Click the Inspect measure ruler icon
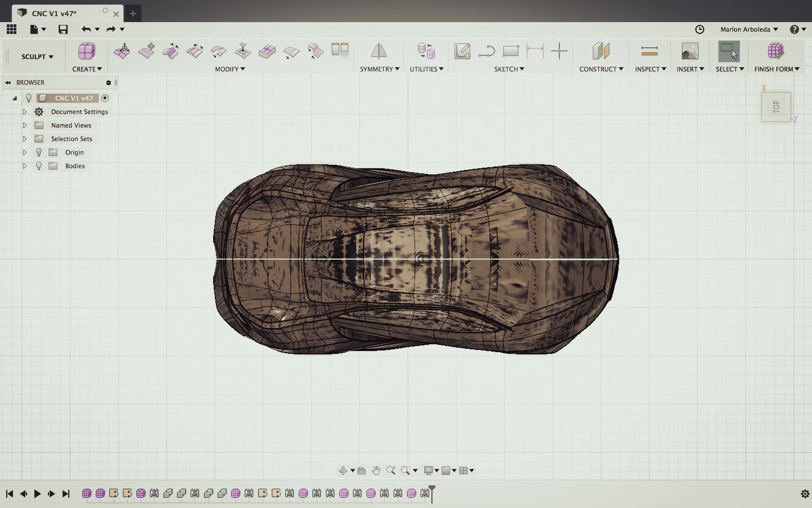812x508 pixels. (x=649, y=51)
